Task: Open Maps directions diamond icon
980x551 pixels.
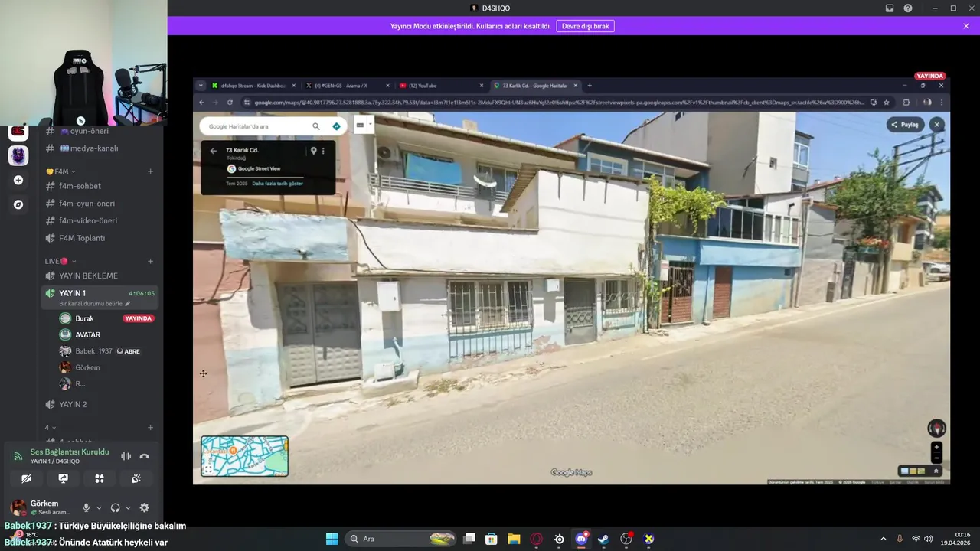Action: 336,126
